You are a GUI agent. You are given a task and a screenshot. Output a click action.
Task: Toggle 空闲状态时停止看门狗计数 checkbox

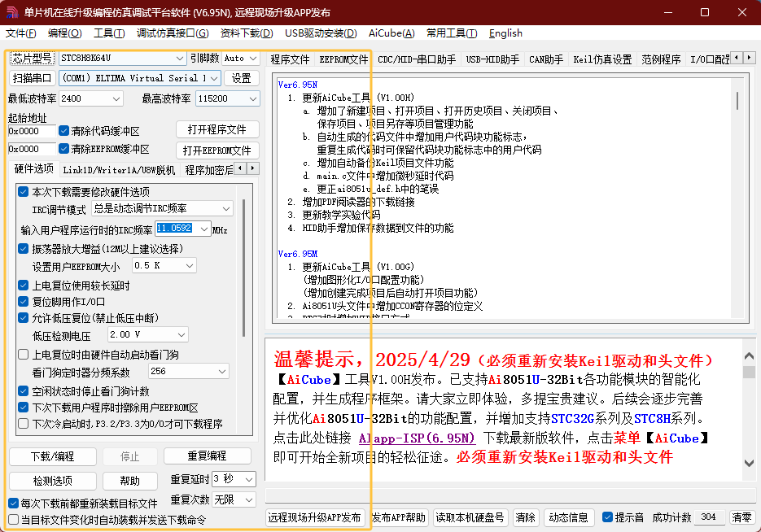[x=23, y=391]
